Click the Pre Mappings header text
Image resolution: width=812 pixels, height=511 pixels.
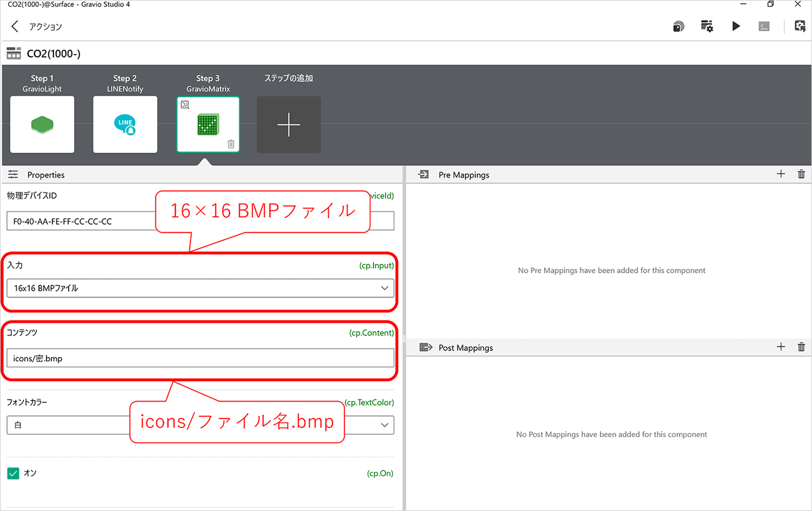(464, 175)
